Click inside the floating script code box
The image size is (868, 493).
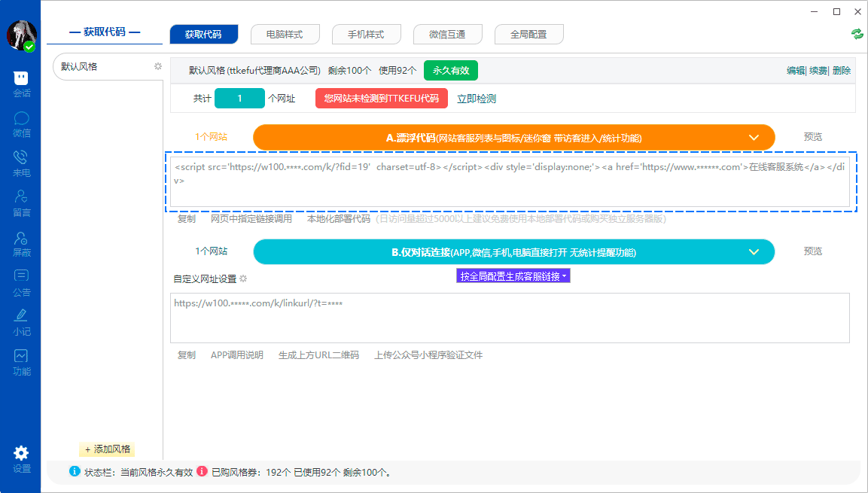510,182
